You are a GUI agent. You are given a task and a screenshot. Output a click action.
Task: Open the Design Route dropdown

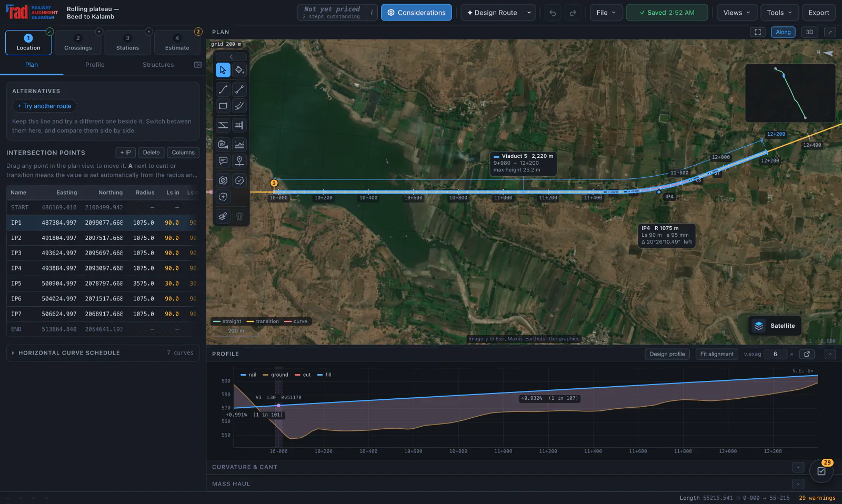click(x=498, y=13)
